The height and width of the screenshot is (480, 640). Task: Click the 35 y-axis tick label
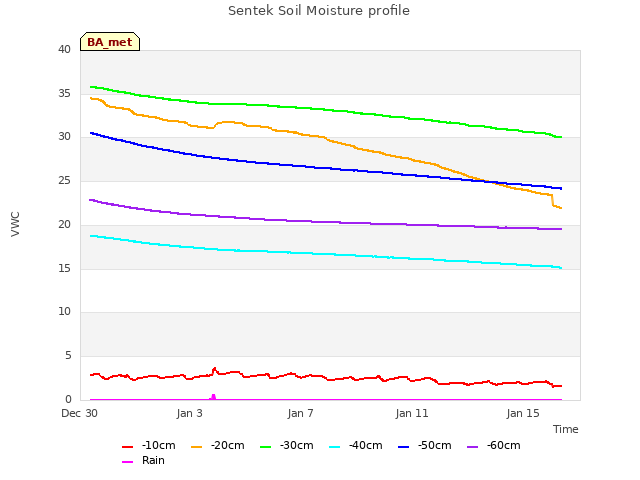coord(64,93)
